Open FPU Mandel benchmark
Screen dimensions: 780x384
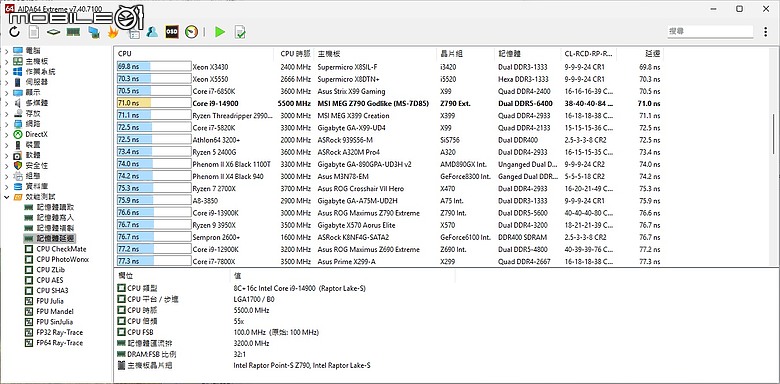coord(55,311)
